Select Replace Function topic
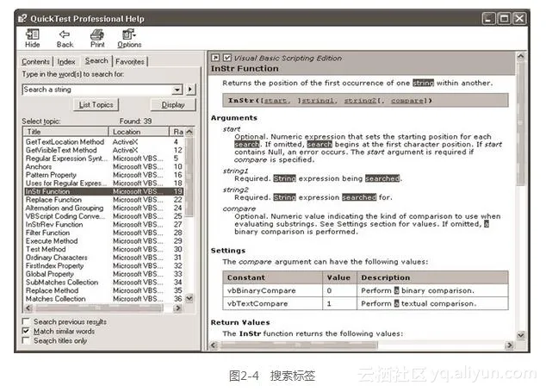Screen dimensions: 546x392 [x=53, y=200]
